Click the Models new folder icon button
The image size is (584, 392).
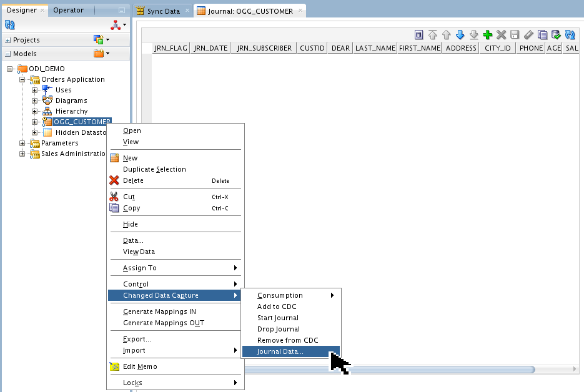coord(99,53)
